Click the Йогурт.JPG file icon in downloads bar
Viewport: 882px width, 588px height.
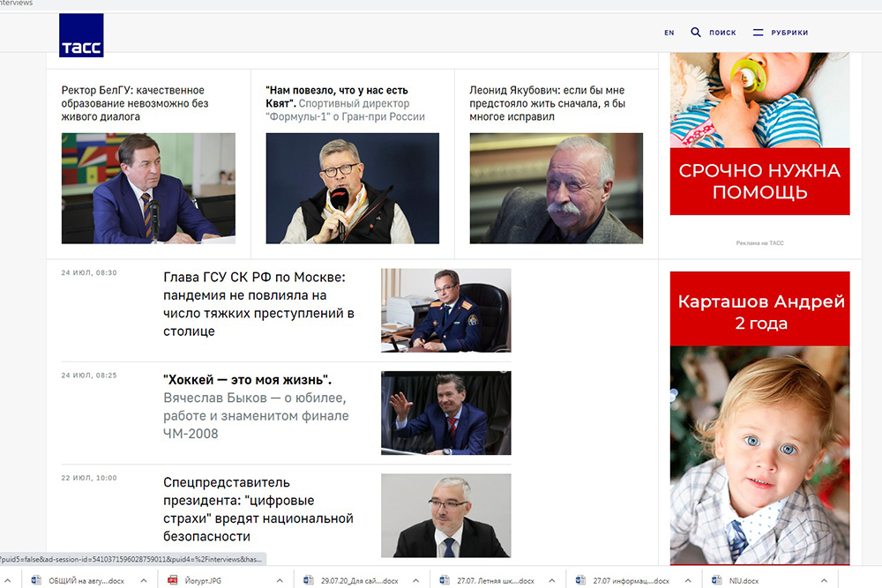[174, 580]
